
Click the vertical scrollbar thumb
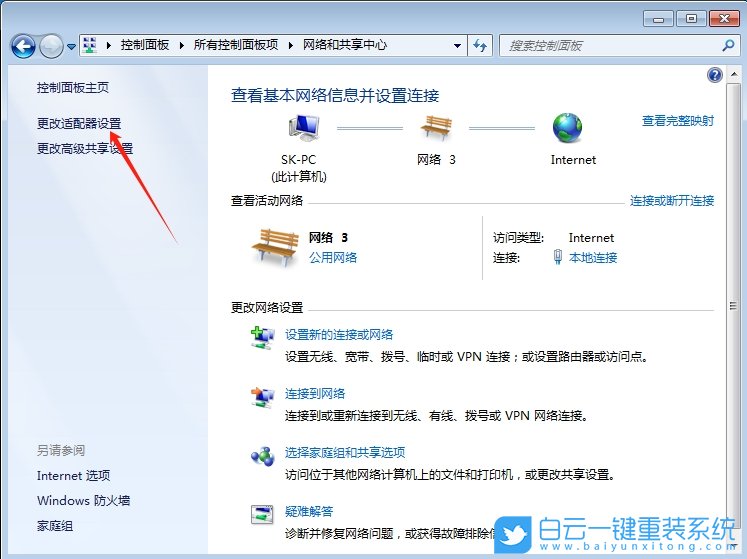734,305
